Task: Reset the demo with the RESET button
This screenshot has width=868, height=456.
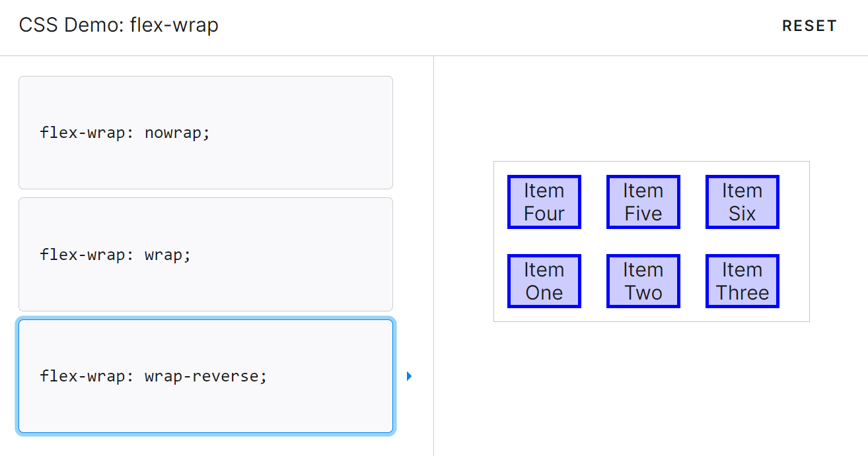Action: coord(809,26)
